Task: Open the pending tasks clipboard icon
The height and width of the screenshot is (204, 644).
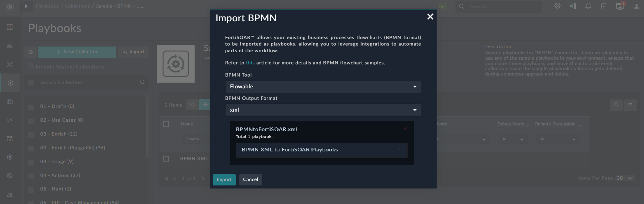Action: tap(604, 6)
